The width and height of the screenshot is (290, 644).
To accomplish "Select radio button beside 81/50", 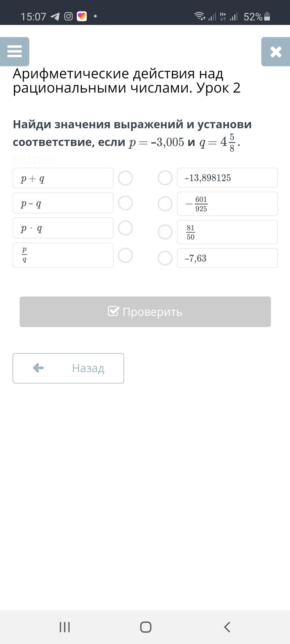I will pos(165,232).
